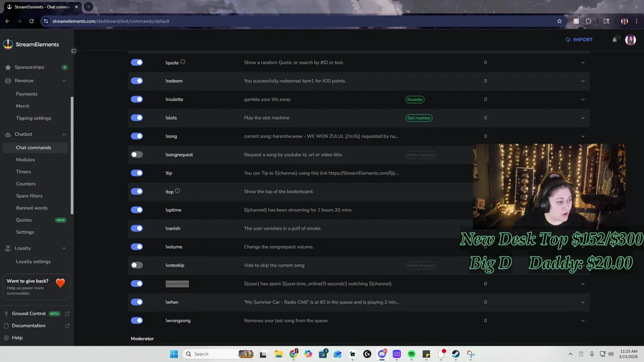Viewport: 644px width, 362px height.
Task: Disable the !vanish command toggle
Action: [x=137, y=228]
